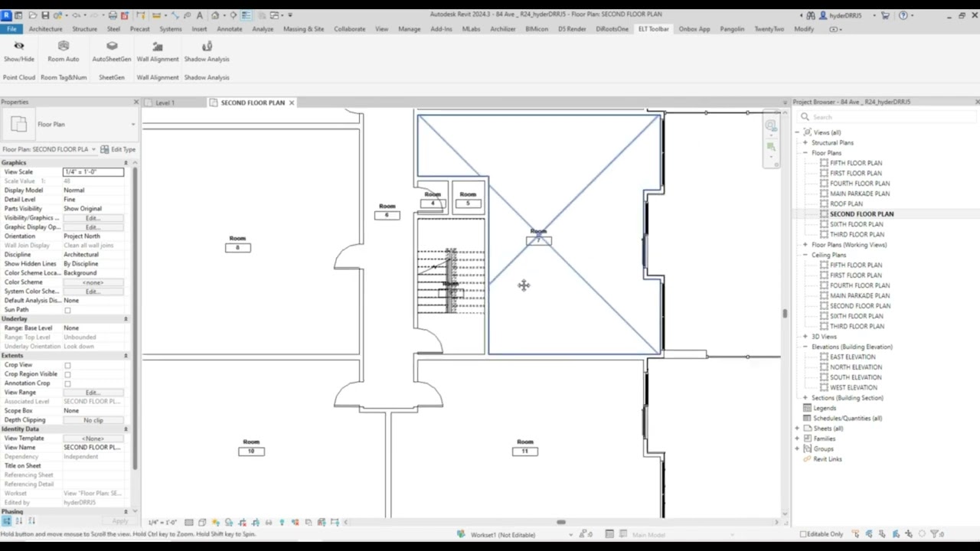Expand Floor Plans (Working Views) node
980x551 pixels.
pyautogui.click(x=805, y=245)
